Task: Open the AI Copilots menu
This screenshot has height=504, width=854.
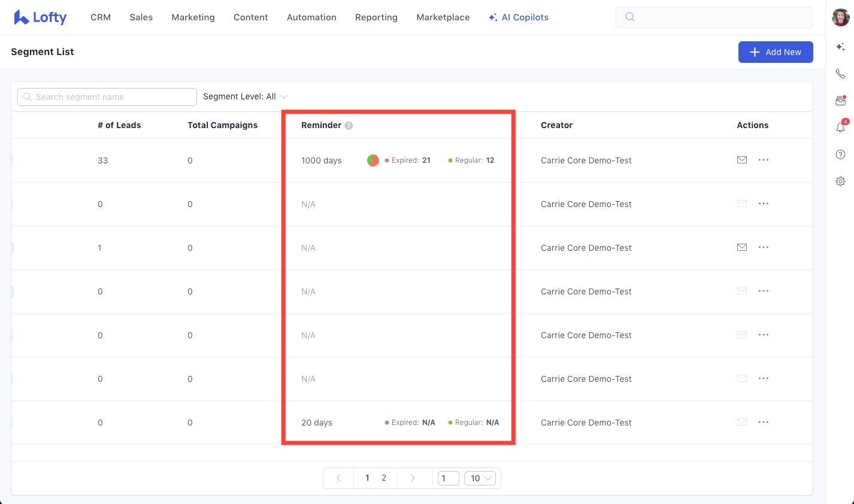Action: click(x=519, y=17)
